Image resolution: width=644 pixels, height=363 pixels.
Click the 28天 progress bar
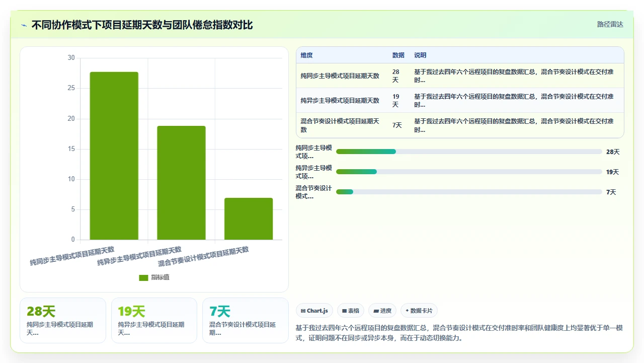(x=469, y=152)
